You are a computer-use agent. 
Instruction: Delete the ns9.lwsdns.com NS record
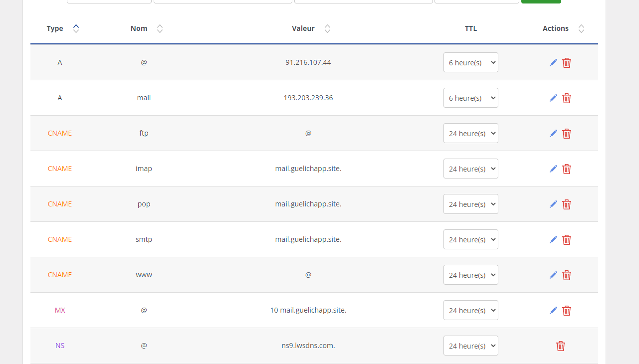[x=561, y=346]
